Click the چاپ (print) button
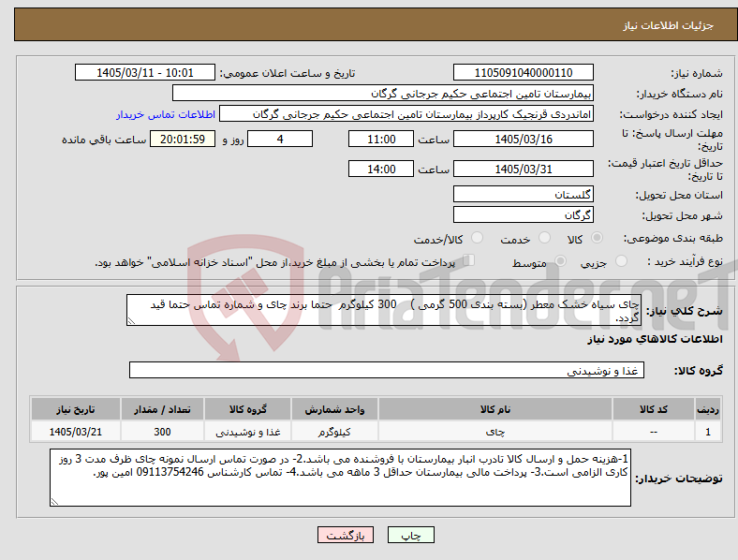 point(410,535)
